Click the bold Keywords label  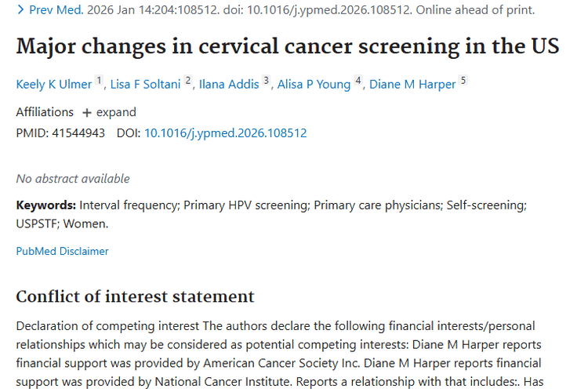click(45, 205)
